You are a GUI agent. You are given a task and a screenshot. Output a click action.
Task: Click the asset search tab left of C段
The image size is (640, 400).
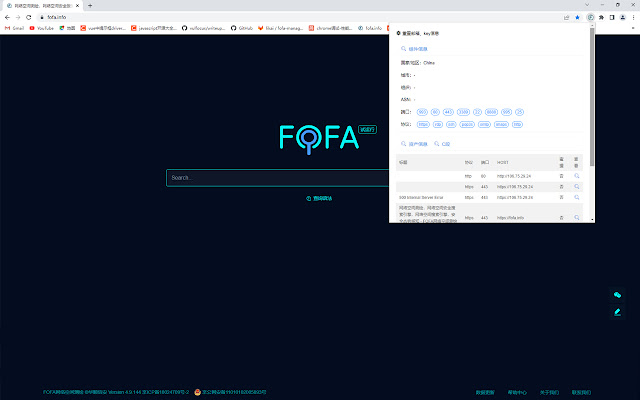[414, 144]
